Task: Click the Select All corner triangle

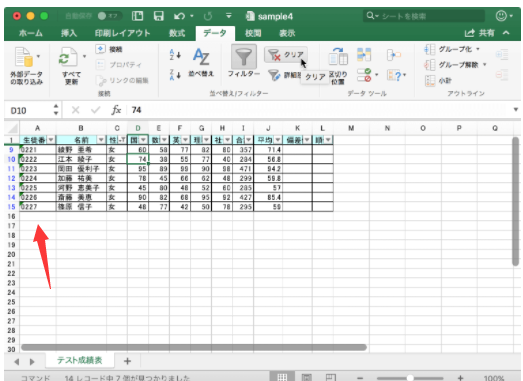Action: click(13, 128)
